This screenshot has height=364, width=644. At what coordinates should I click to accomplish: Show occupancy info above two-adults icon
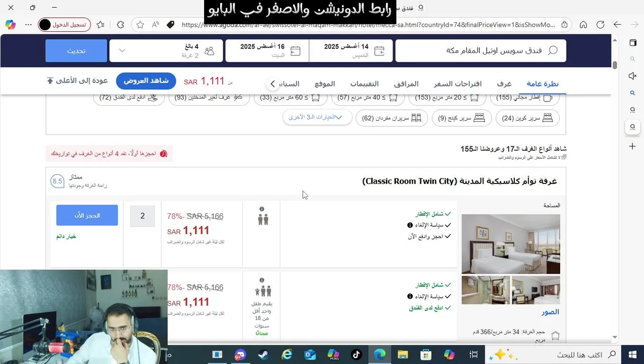point(262,209)
